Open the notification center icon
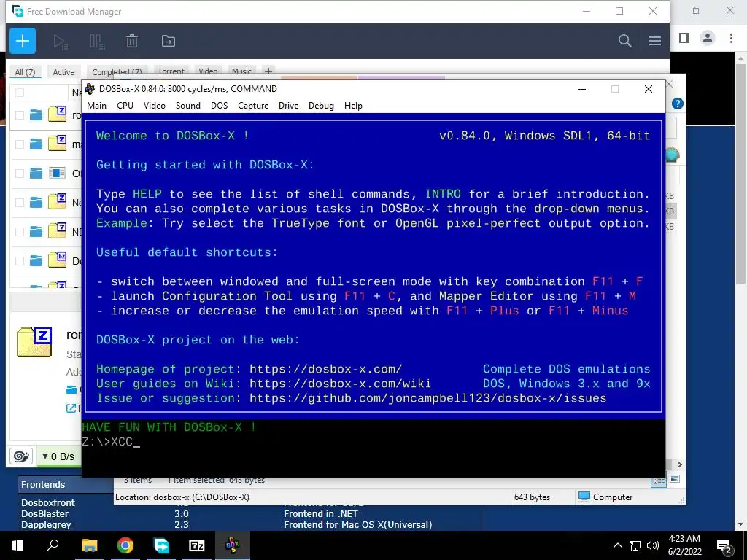 [724, 545]
